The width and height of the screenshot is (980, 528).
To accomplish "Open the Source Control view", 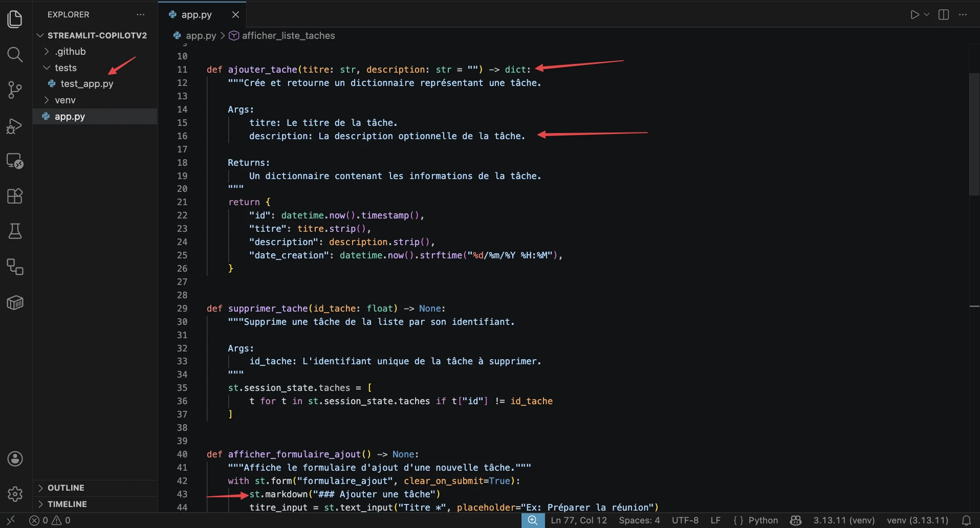I will [15, 90].
